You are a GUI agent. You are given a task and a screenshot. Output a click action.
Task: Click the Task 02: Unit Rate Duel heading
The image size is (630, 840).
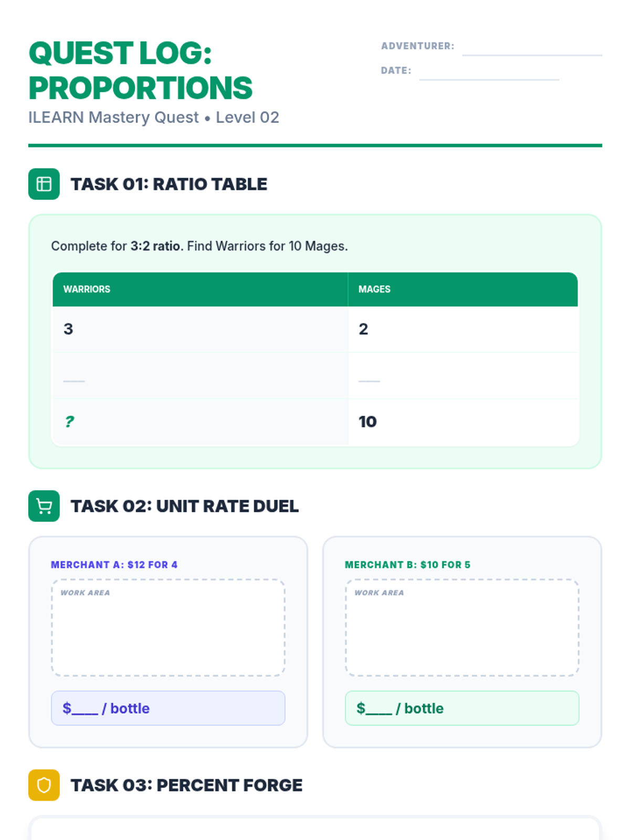[x=184, y=506]
